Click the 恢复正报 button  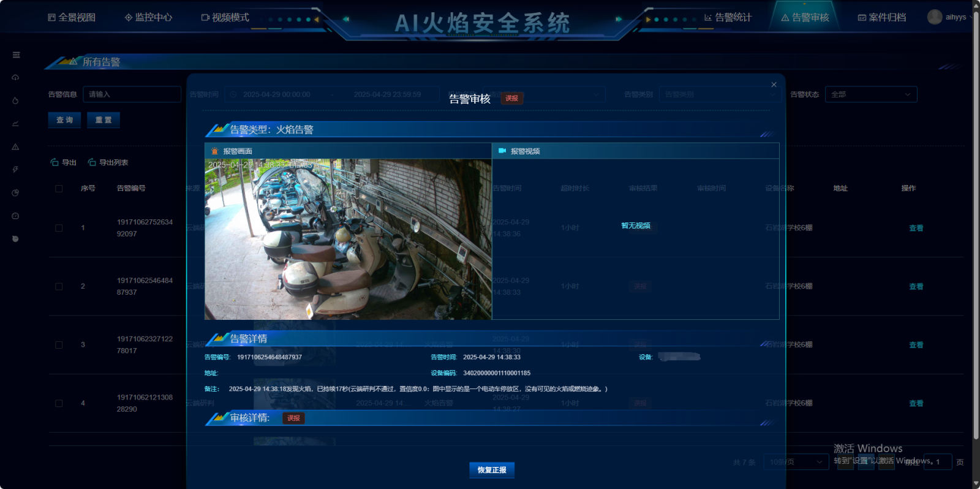[x=492, y=470]
